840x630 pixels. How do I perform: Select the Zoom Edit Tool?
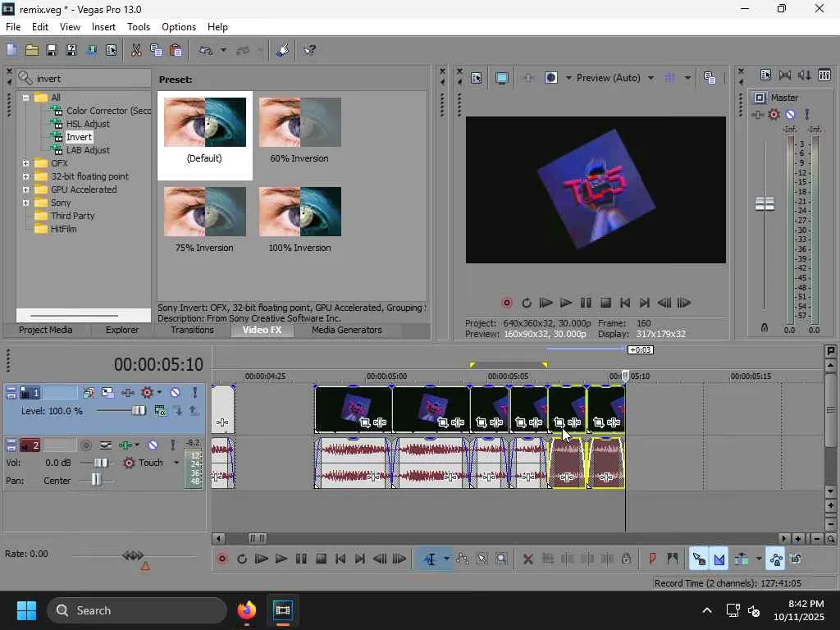(501, 559)
